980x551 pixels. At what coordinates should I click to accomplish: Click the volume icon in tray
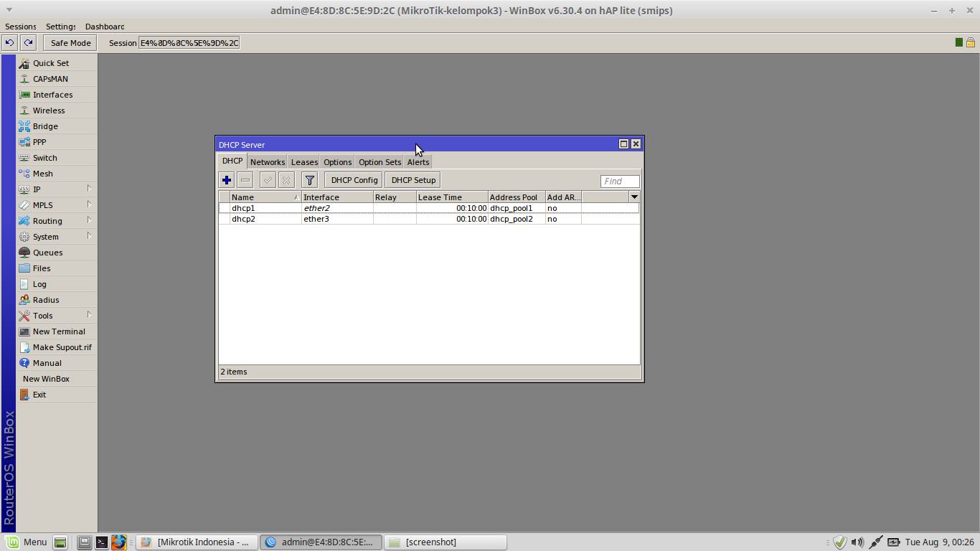pos(857,542)
